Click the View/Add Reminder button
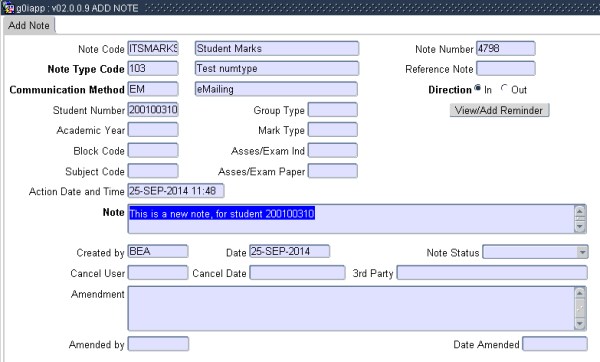Screen dimensions: 600x362 point(499,110)
